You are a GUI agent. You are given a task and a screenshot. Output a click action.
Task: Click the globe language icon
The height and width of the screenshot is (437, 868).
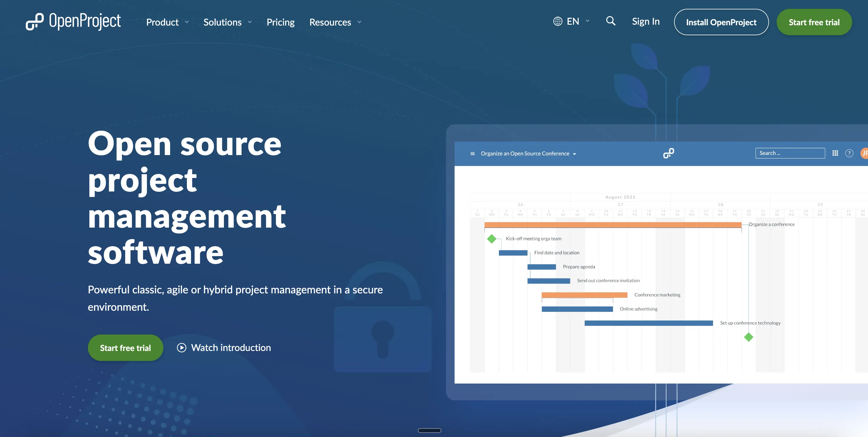coord(558,21)
